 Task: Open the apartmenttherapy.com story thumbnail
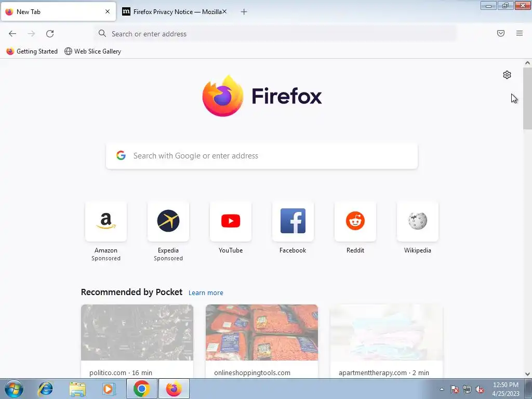pyautogui.click(x=387, y=332)
